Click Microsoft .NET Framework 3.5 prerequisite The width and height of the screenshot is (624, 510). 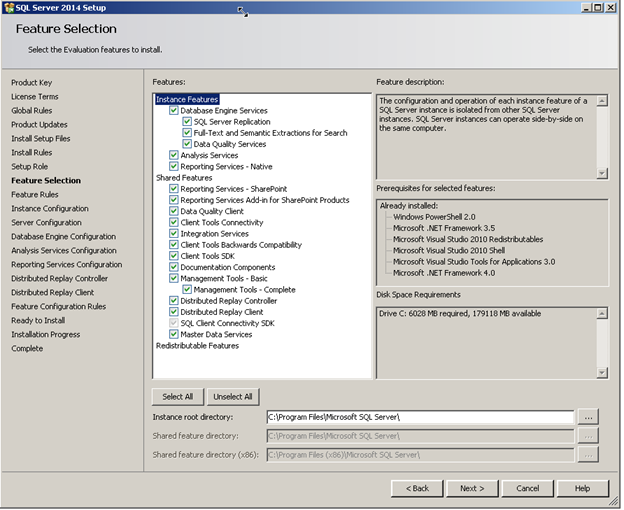tap(444, 228)
